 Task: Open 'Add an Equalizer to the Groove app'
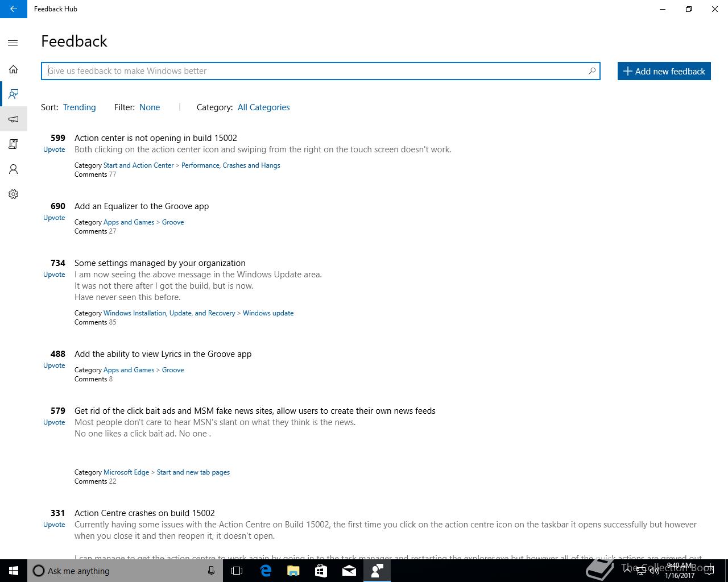[142, 206]
